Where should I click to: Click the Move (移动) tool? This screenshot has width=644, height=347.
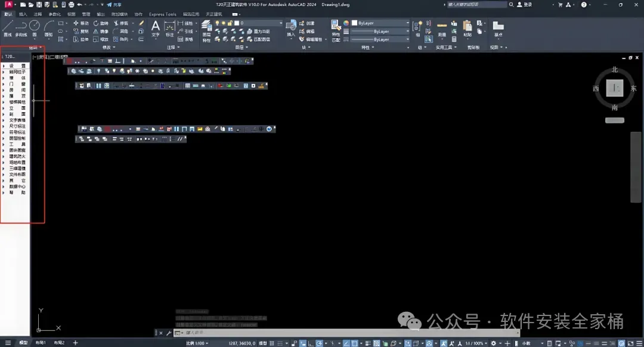point(81,23)
